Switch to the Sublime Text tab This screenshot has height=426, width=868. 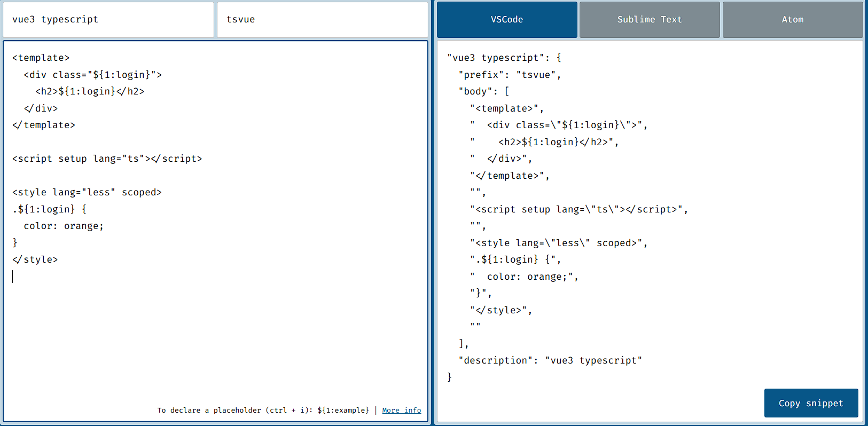pyautogui.click(x=650, y=20)
